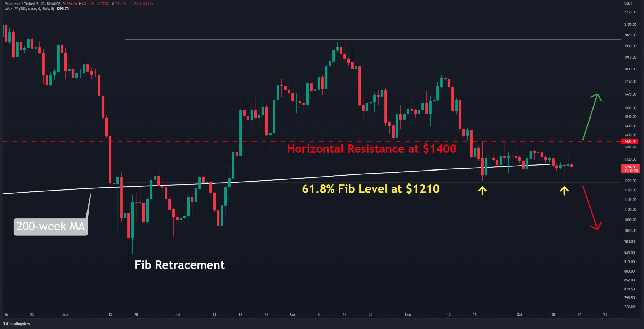Select 'Horizontal Resistance at $1400' text
This screenshot has width=644, height=329.
click(x=372, y=149)
